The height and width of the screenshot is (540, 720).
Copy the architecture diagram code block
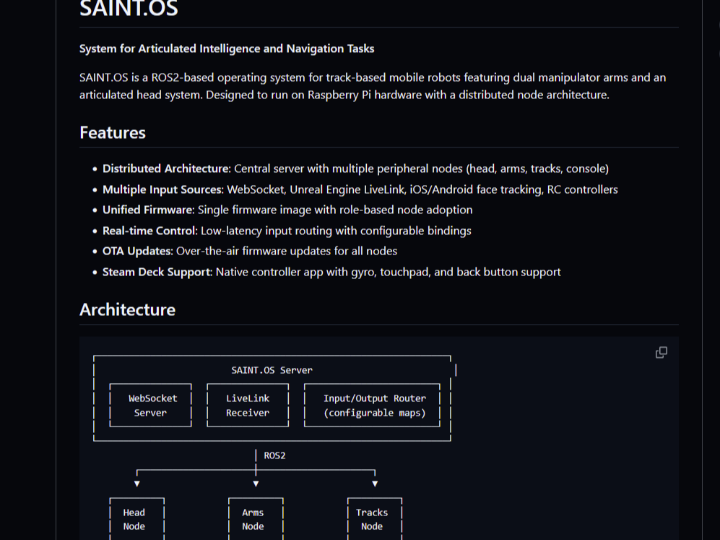point(661,352)
